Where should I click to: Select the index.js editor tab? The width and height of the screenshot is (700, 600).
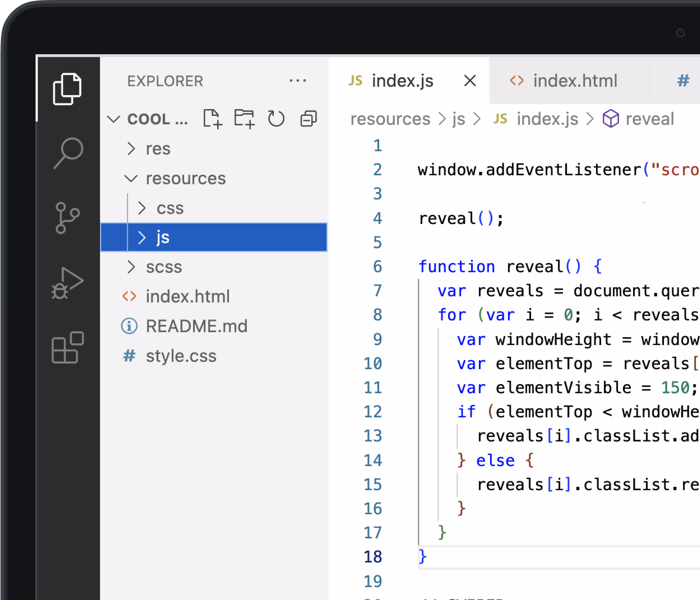click(x=409, y=81)
